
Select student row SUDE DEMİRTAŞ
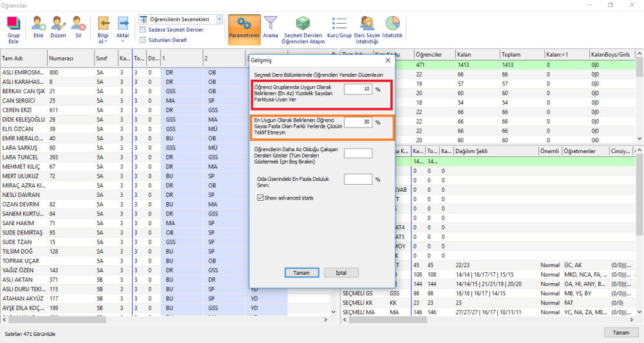[x=123, y=232]
